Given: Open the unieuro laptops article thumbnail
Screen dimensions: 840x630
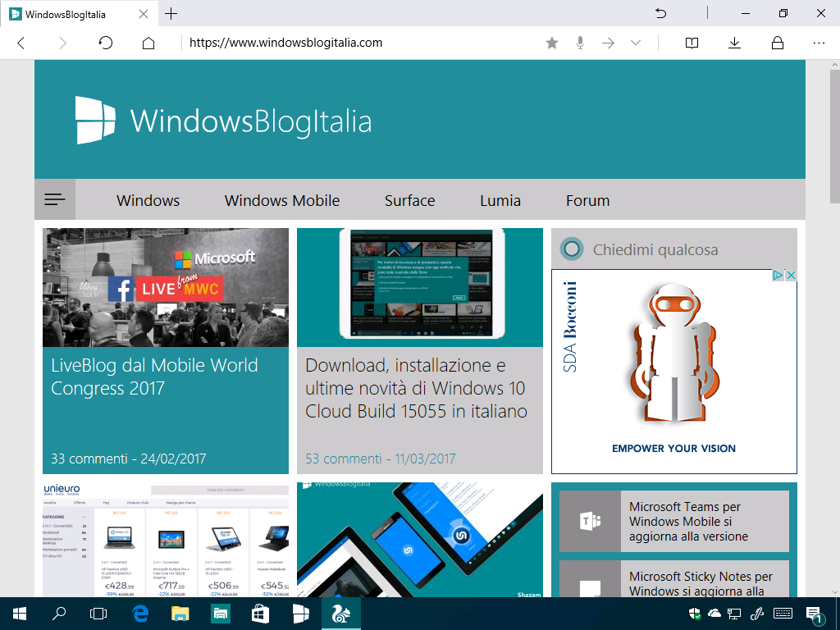Looking at the screenshot, I should (166, 540).
